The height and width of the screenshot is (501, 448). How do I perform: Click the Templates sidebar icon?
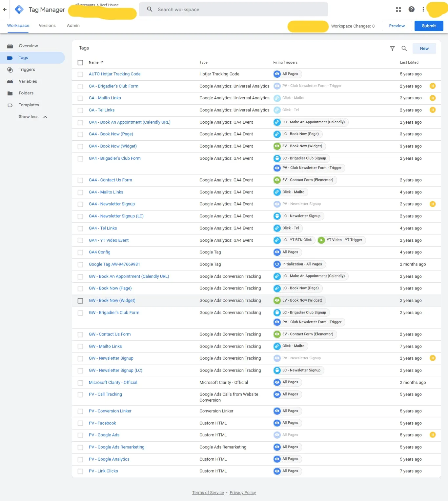10,105
